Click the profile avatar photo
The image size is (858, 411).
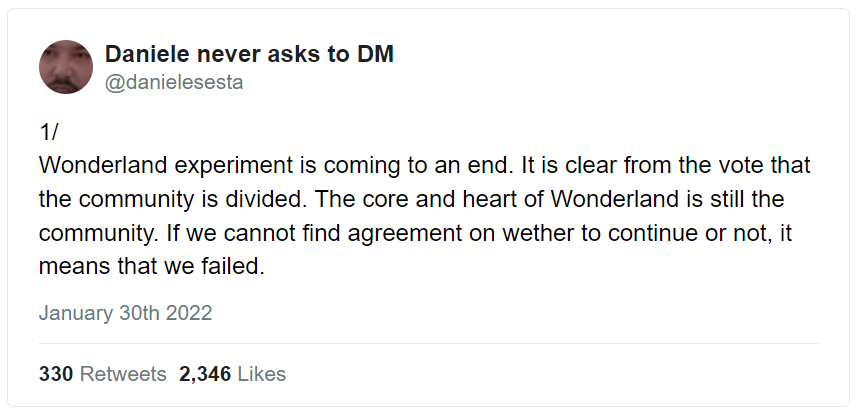[66, 67]
